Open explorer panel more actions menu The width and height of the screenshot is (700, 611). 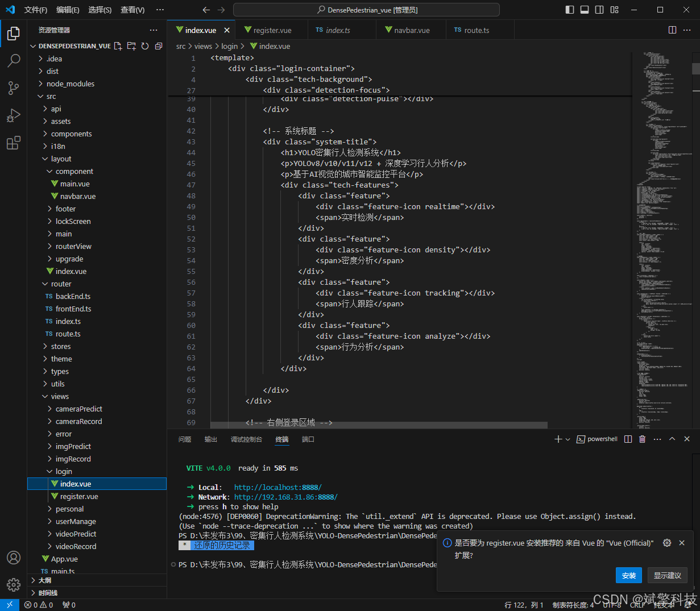point(154,30)
